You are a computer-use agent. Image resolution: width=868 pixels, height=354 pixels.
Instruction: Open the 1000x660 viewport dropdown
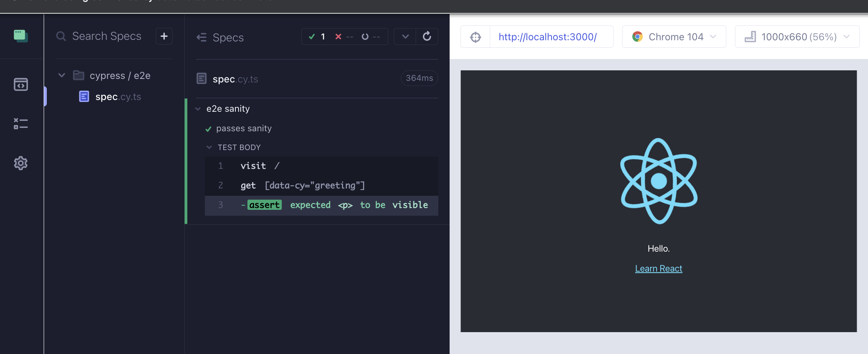coord(797,37)
